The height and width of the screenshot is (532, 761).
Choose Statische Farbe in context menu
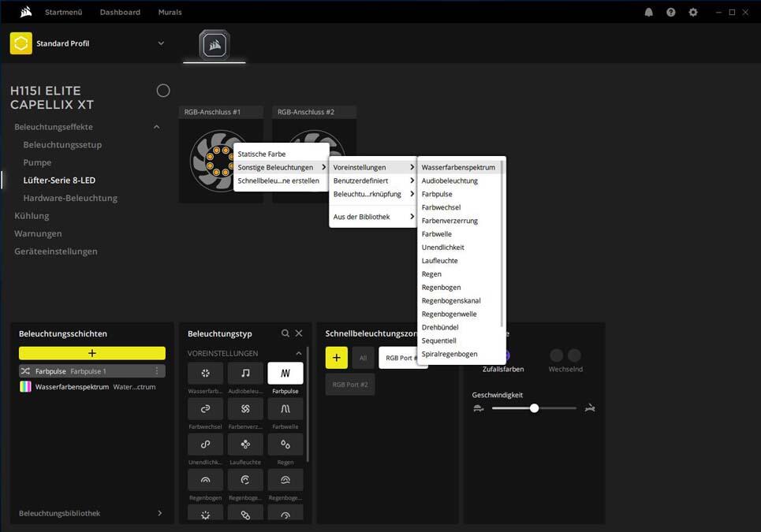point(282,154)
